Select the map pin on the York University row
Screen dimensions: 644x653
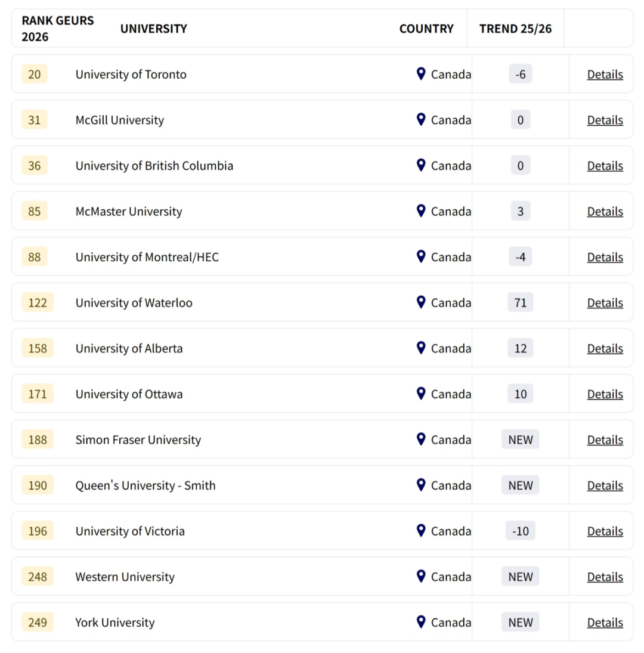click(420, 622)
